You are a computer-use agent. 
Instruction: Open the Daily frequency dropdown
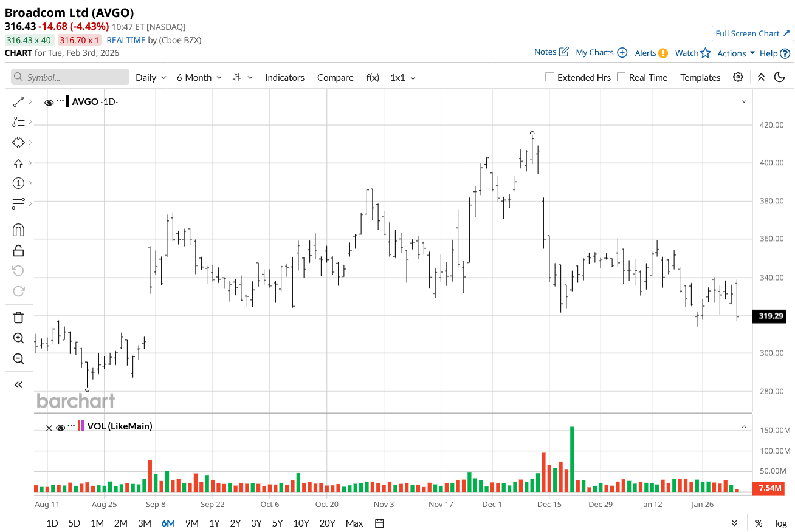point(151,77)
